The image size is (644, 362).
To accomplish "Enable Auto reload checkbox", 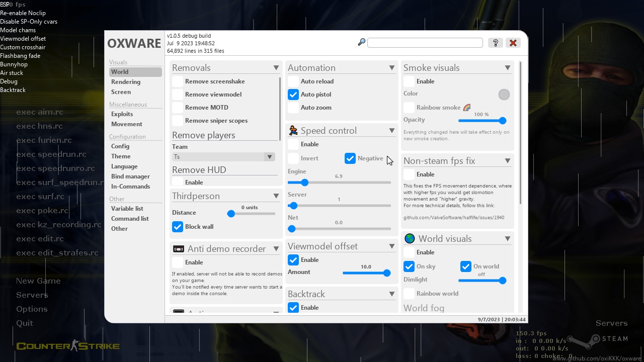I will 293,81.
